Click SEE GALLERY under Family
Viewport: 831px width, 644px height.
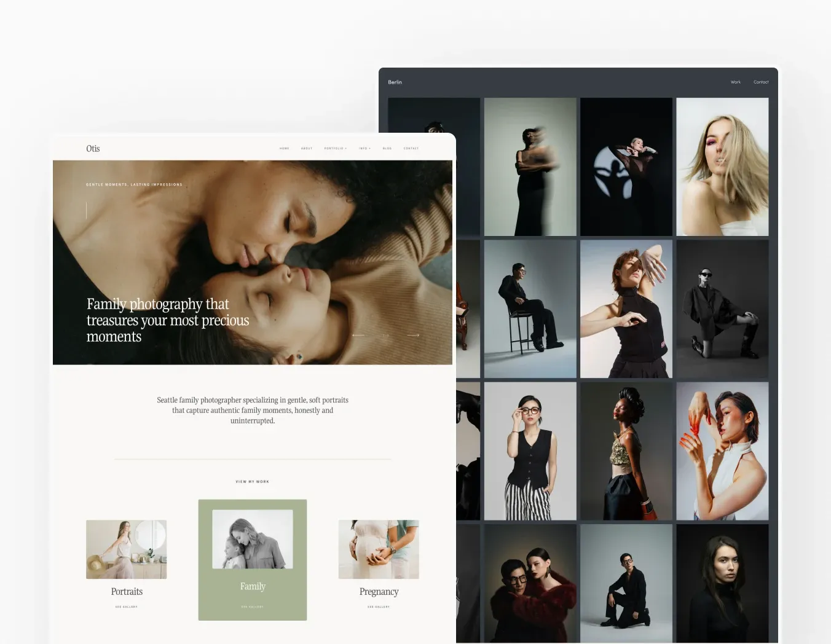click(x=252, y=607)
